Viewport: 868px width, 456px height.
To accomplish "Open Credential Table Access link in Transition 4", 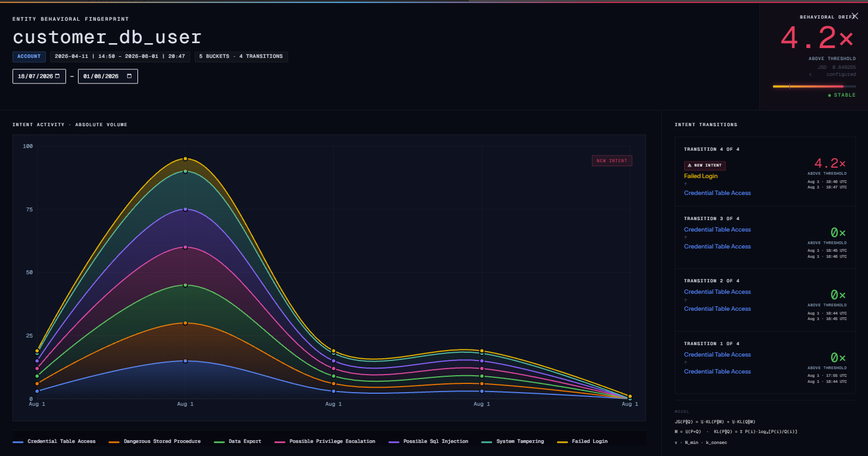I will [x=717, y=193].
